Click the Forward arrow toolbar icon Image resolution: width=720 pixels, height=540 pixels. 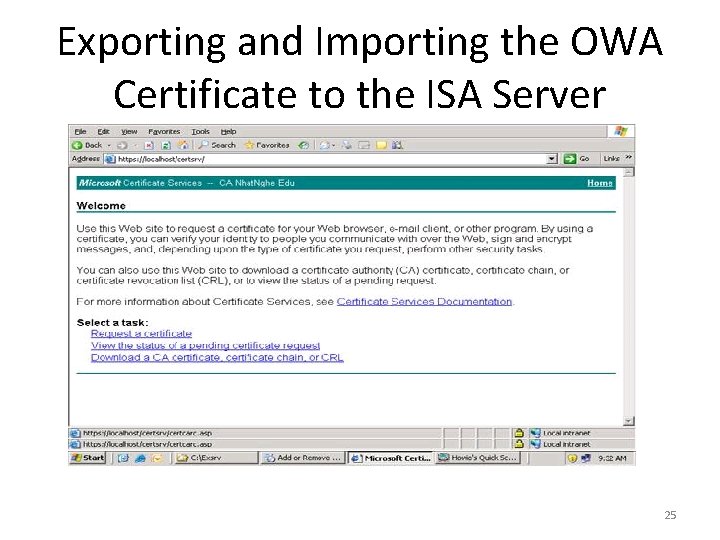pos(122,145)
